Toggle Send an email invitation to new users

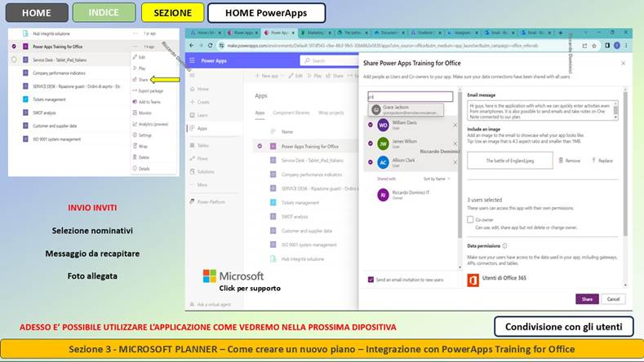click(x=371, y=280)
